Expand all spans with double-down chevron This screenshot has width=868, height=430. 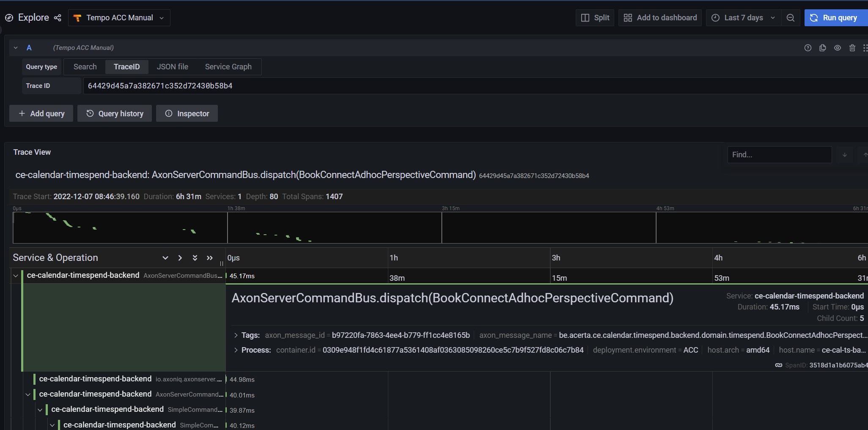(x=195, y=258)
